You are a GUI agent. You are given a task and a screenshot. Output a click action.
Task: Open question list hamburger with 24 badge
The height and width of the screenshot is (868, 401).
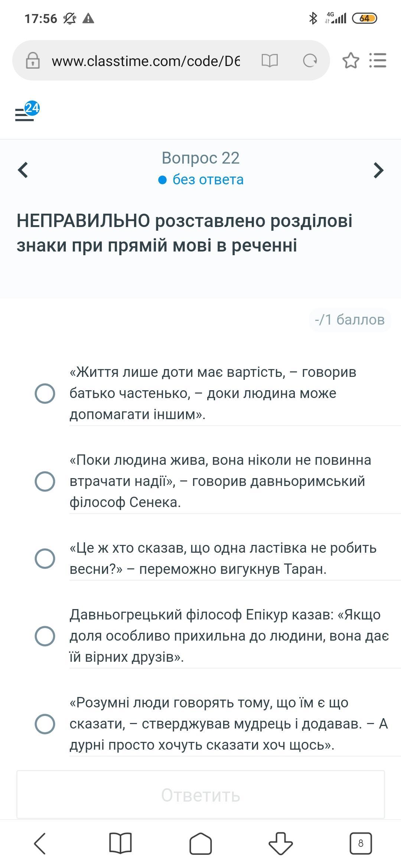click(x=27, y=111)
